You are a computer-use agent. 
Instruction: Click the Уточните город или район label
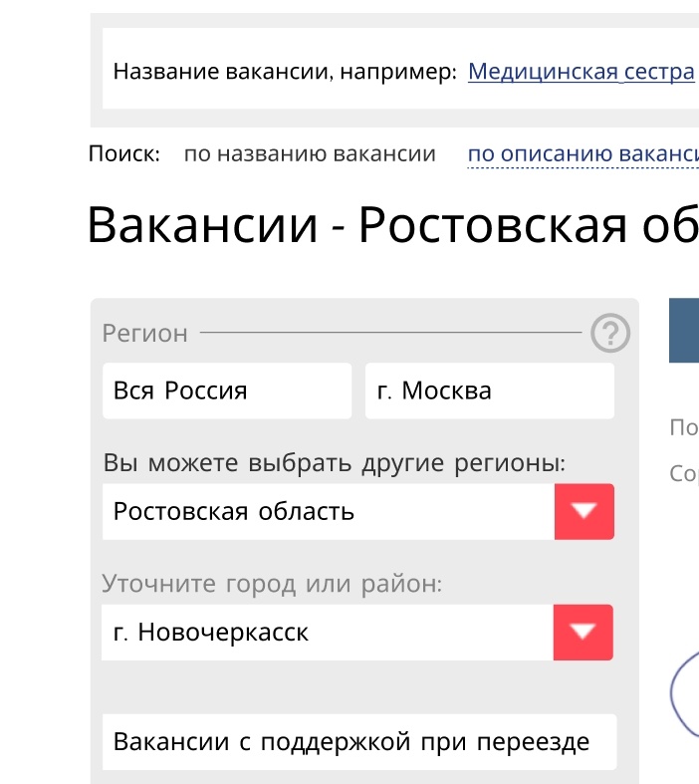coord(271,584)
